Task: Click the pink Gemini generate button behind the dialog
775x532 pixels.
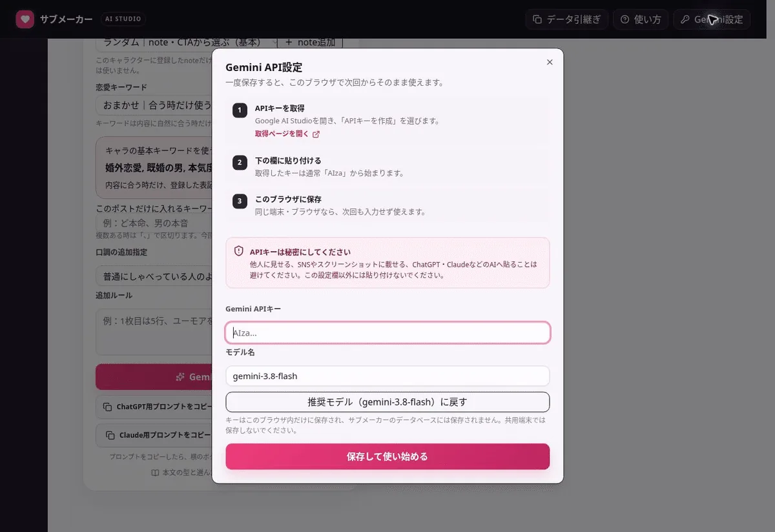Action: (x=154, y=377)
